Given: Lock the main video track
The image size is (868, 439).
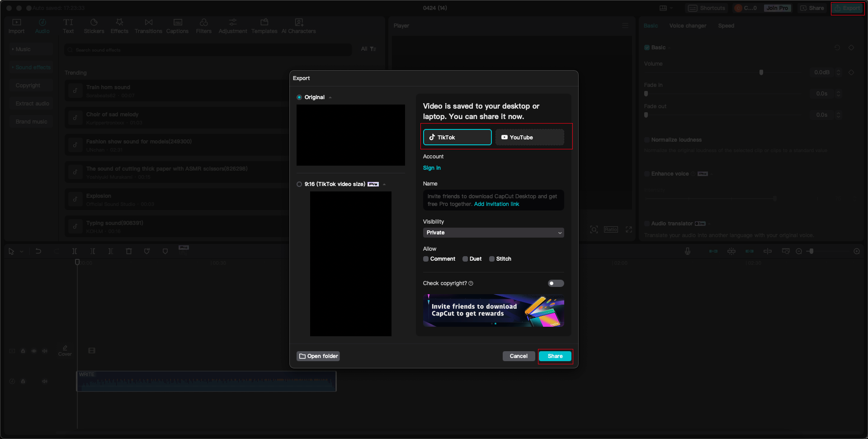Looking at the screenshot, I should point(23,351).
